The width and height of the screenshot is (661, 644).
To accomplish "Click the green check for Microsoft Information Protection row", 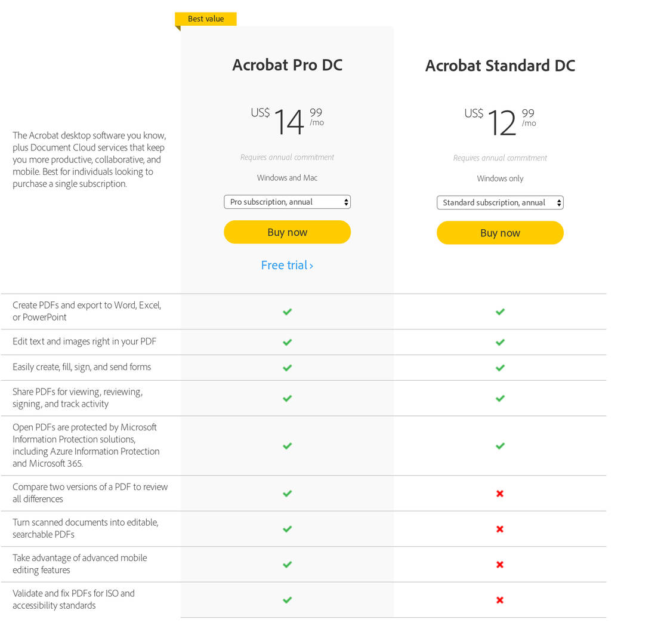I will coord(287,445).
